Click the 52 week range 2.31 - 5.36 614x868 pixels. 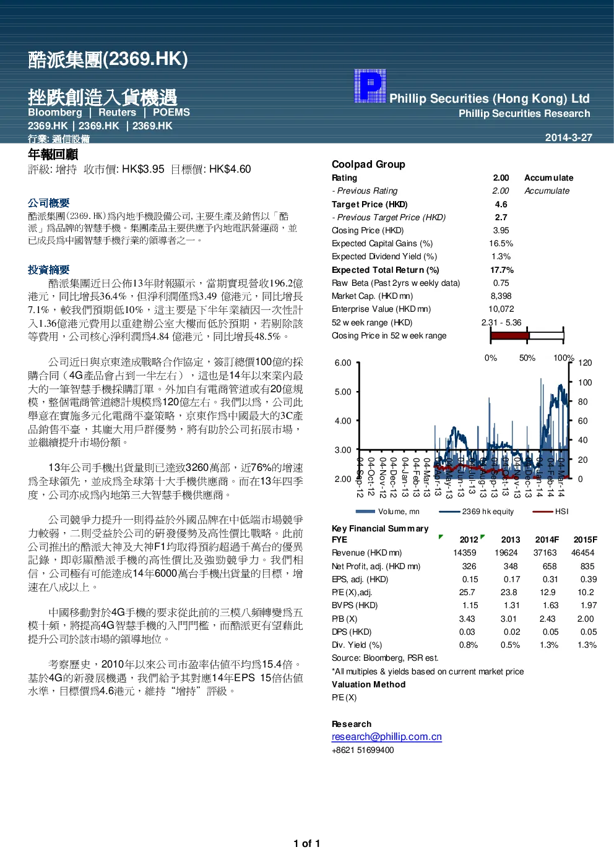[x=501, y=323]
